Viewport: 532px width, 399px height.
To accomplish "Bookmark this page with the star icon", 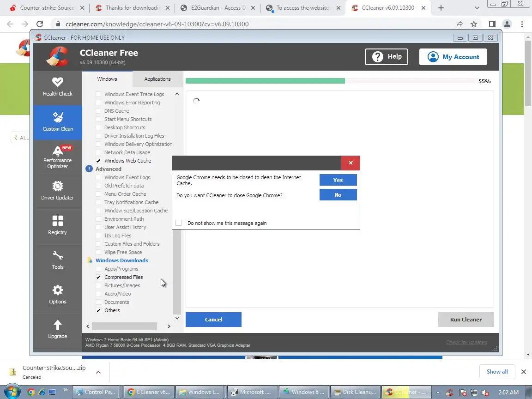I will pyautogui.click(x=474, y=24).
